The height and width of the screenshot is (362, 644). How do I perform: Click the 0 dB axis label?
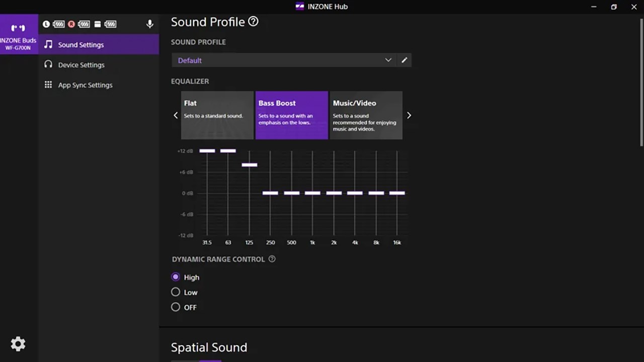point(187,193)
